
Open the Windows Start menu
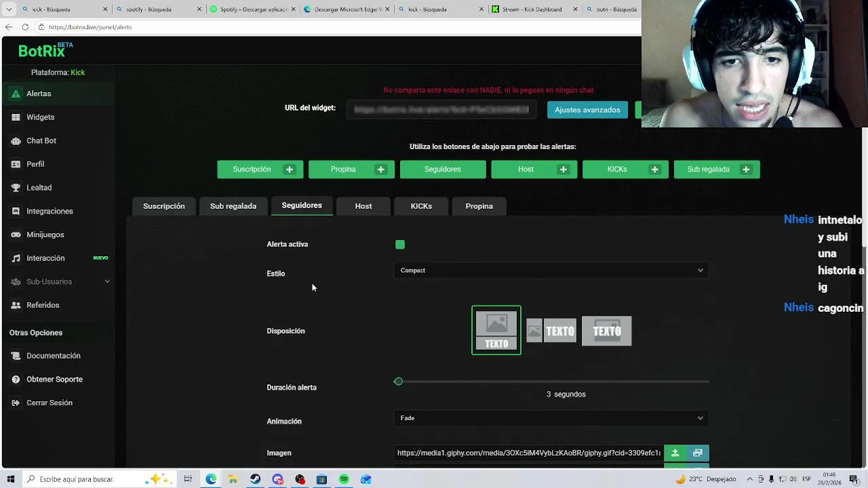click(x=11, y=479)
